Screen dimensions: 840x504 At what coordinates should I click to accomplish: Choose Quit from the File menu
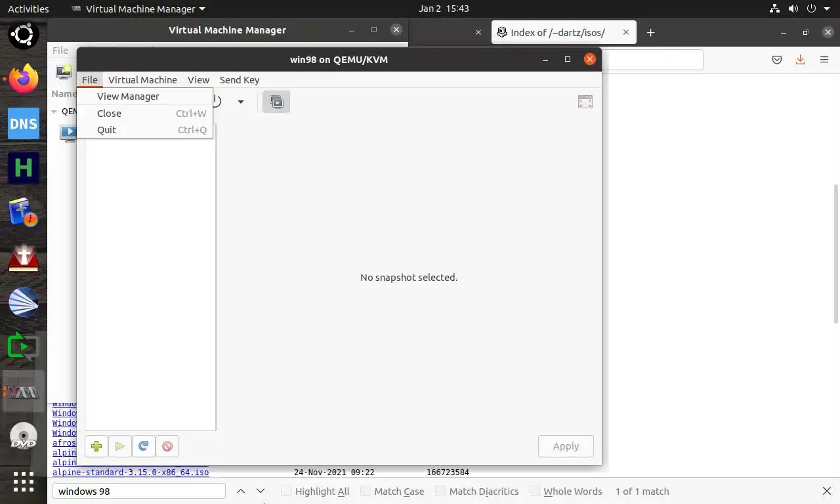coord(145,130)
